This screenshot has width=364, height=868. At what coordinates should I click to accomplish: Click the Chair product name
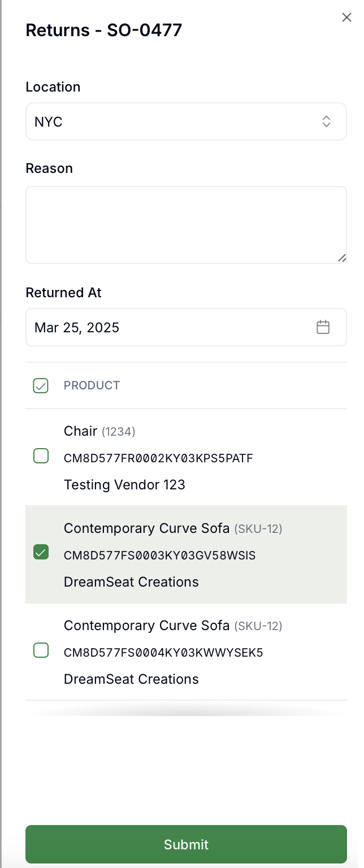tap(81, 431)
